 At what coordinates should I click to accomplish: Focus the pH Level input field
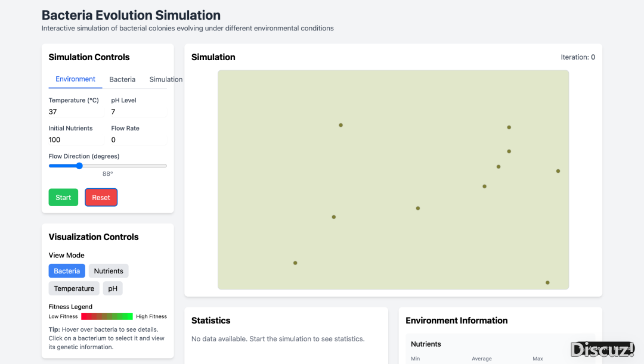[x=138, y=111]
